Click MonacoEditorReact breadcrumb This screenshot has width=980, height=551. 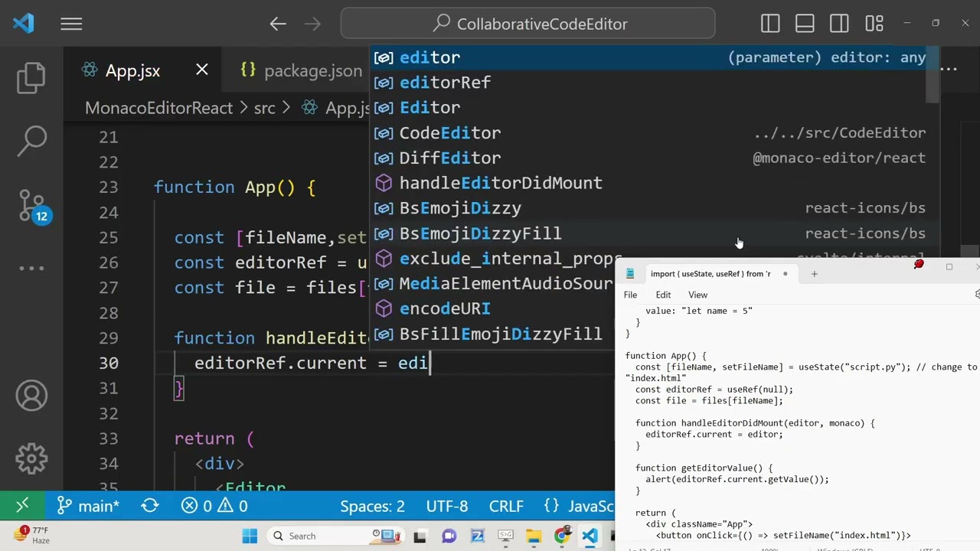point(158,108)
